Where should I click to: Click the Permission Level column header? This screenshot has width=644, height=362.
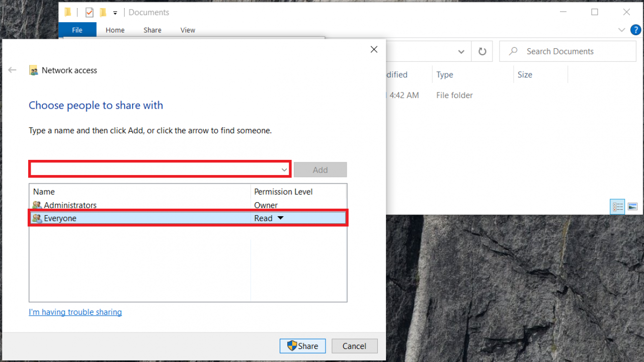coord(283,192)
